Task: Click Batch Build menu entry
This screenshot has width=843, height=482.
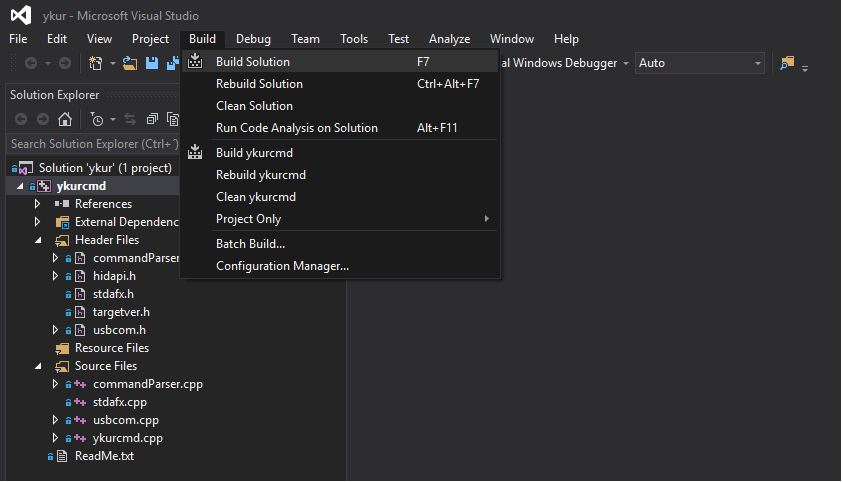Action: [250, 244]
